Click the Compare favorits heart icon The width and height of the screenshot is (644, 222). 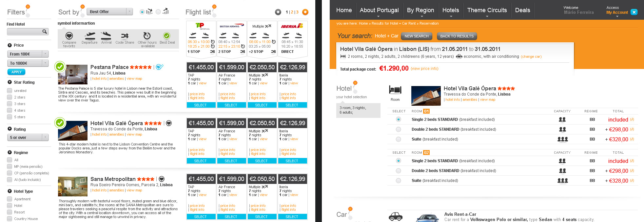click(69, 36)
